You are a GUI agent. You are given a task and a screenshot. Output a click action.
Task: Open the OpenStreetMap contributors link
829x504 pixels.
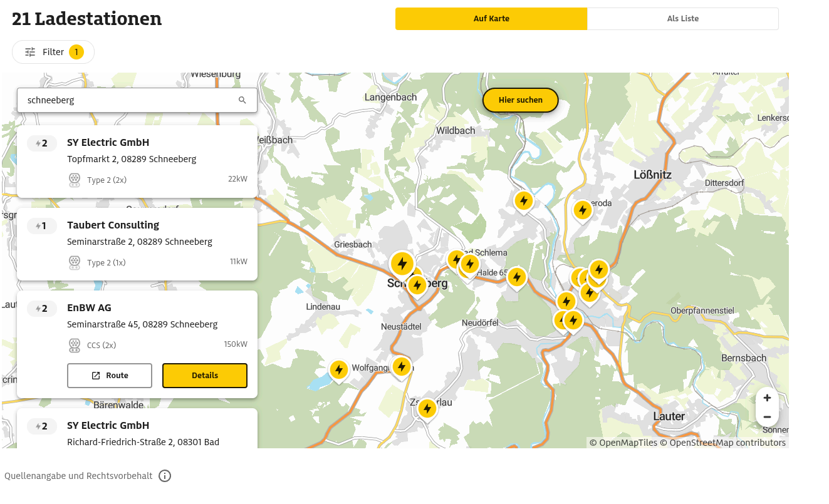point(722,443)
